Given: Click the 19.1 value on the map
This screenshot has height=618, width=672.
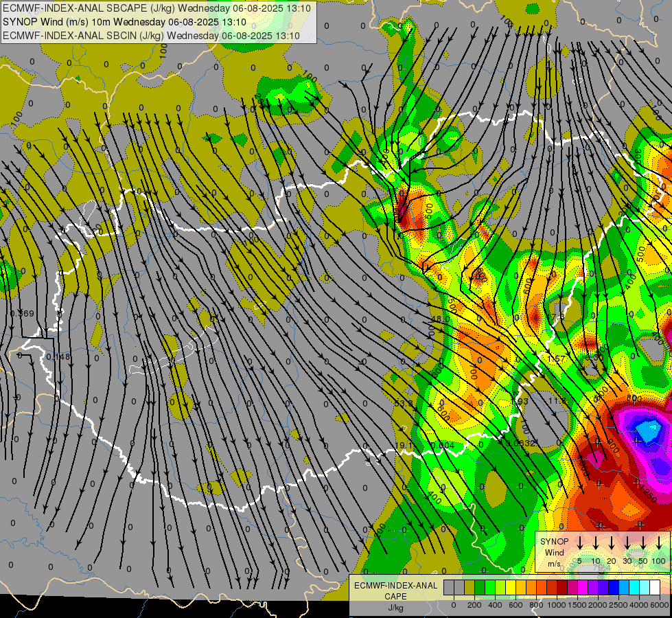Looking at the screenshot, I should (x=404, y=446).
